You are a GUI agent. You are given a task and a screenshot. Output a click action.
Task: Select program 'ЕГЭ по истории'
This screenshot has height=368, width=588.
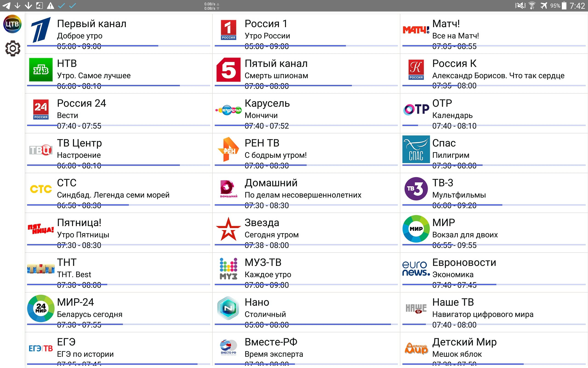coord(85,354)
